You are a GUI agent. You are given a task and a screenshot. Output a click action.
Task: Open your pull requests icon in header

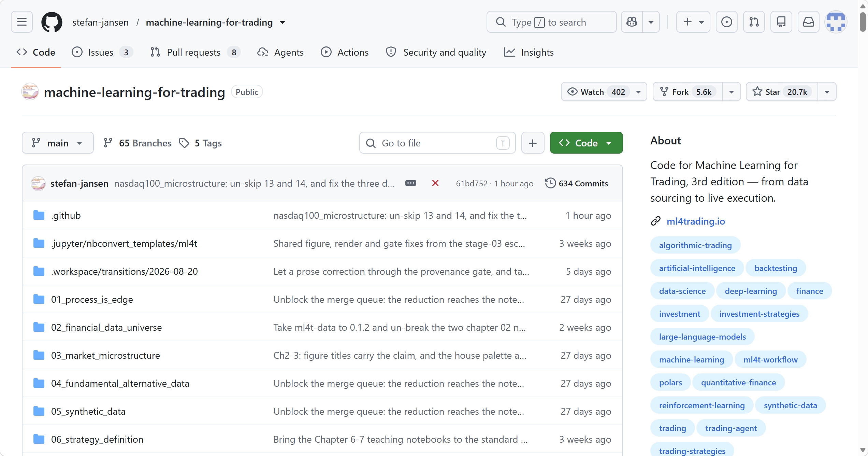(754, 22)
